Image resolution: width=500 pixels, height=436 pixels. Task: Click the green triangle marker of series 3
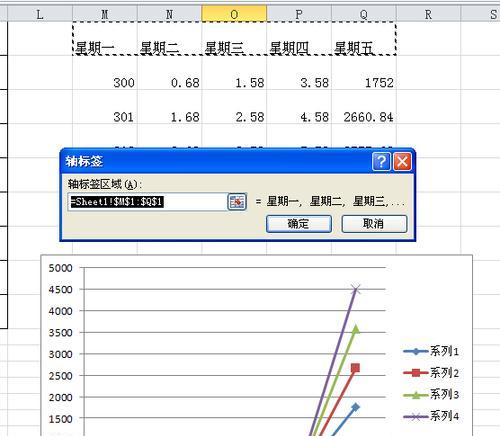coord(356,329)
